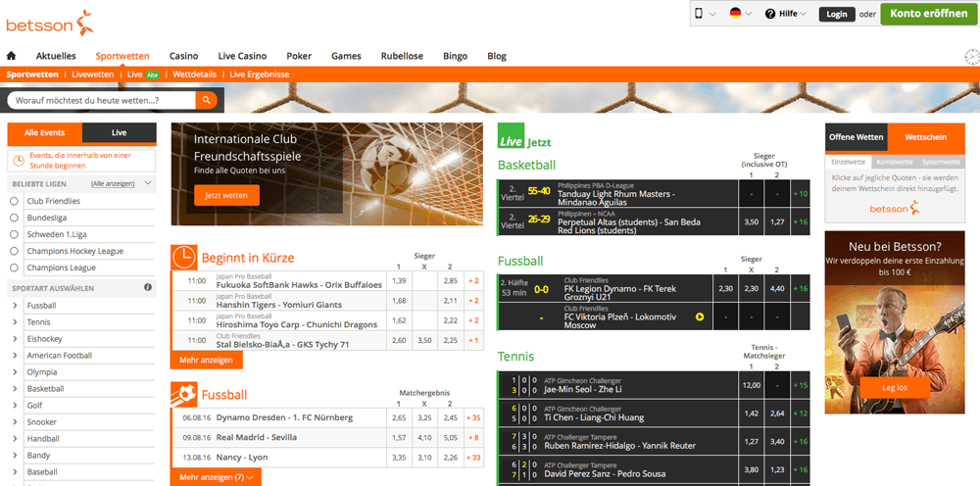The height and width of the screenshot is (486, 980).
Task: Click the Hilfe question mark icon
Action: 769,13
